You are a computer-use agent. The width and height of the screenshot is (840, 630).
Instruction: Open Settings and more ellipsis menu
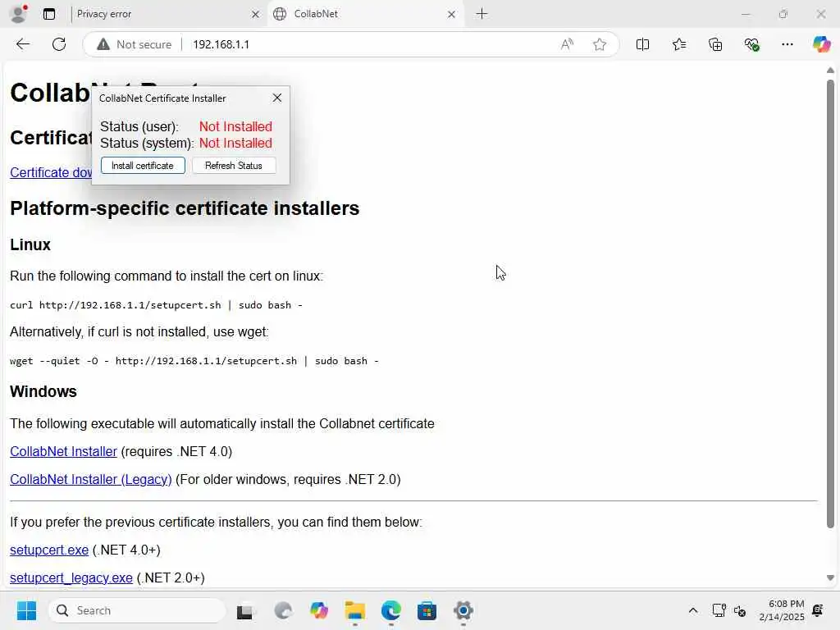tap(787, 44)
